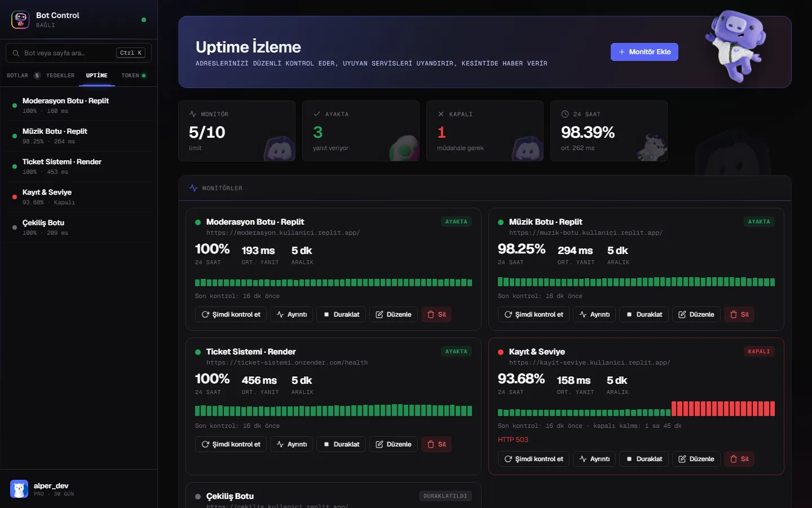This screenshot has height=508, width=812.
Task: Run Şimdi kontrol et for Kayıt & Seviye
Action: pyautogui.click(x=534, y=459)
